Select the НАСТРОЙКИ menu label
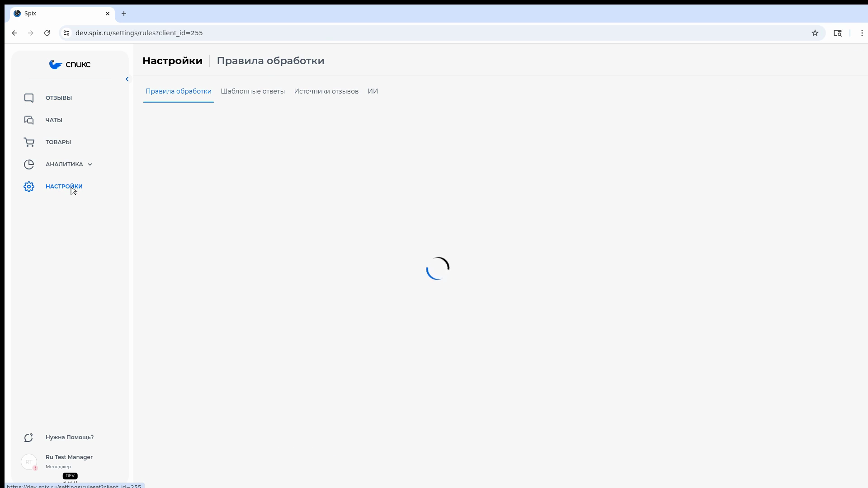The width and height of the screenshot is (868, 488). coord(64,187)
